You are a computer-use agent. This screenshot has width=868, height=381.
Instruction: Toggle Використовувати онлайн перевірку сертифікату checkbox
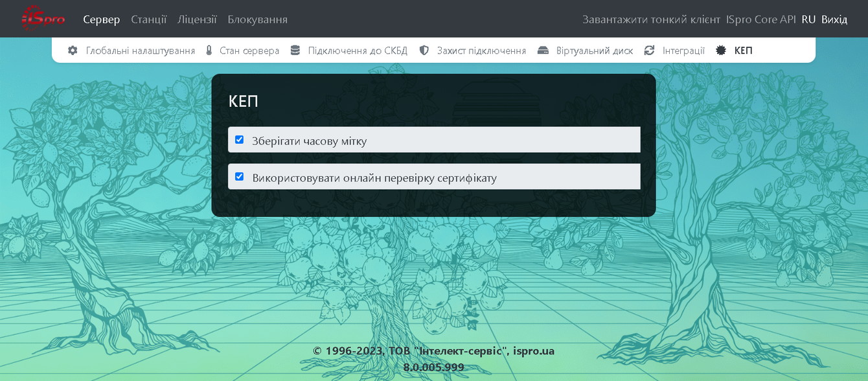pyautogui.click(x=239, y=177)
